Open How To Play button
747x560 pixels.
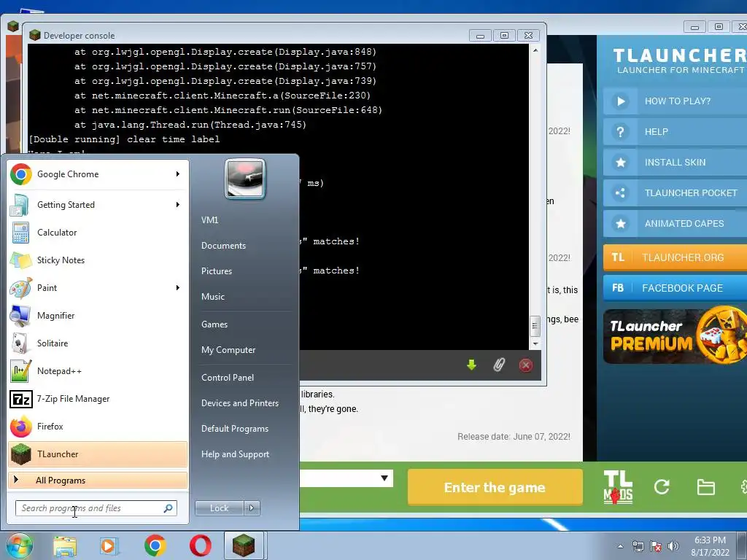675,101
